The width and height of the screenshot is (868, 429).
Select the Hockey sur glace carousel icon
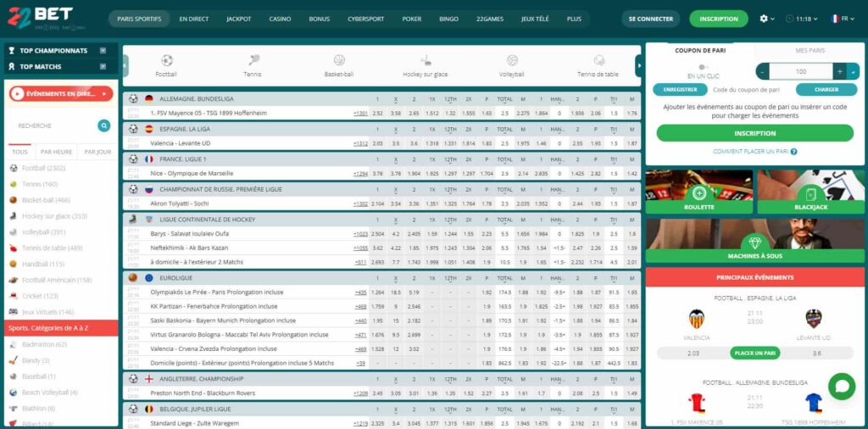[x=426, y=60]
